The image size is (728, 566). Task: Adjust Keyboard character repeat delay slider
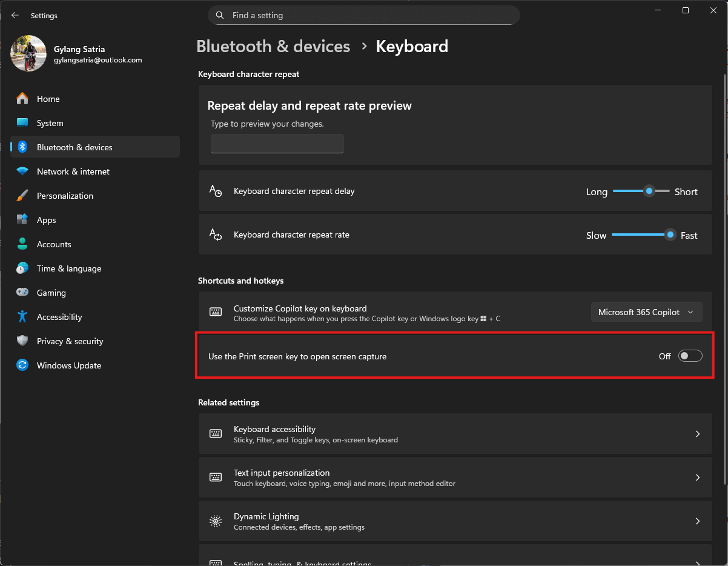[x=649, y=191]
